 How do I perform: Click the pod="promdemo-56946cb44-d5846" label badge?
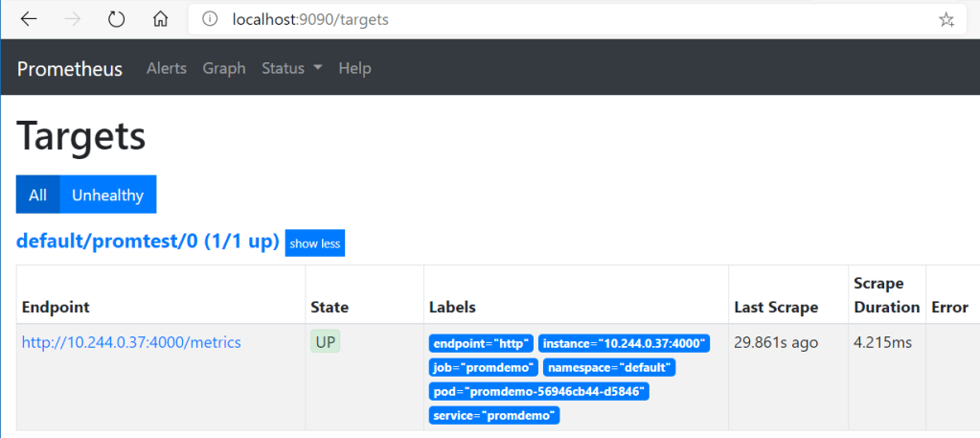coord(540,391)
